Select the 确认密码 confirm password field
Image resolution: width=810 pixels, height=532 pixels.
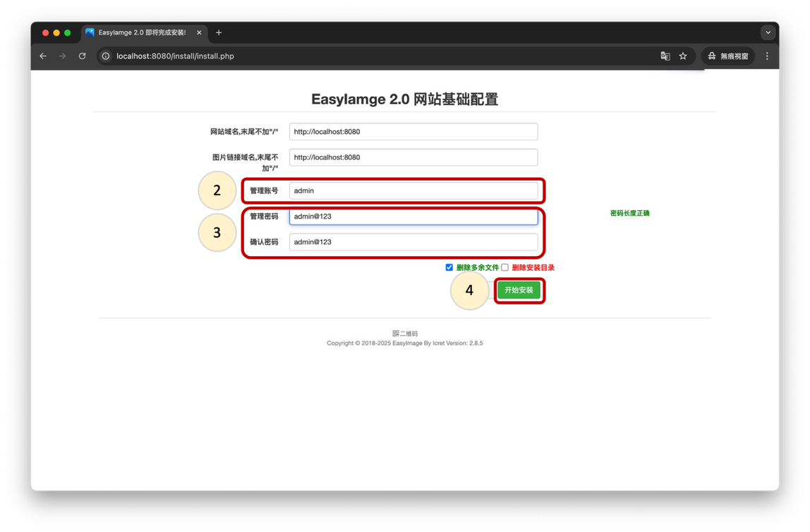coord(413,241)
